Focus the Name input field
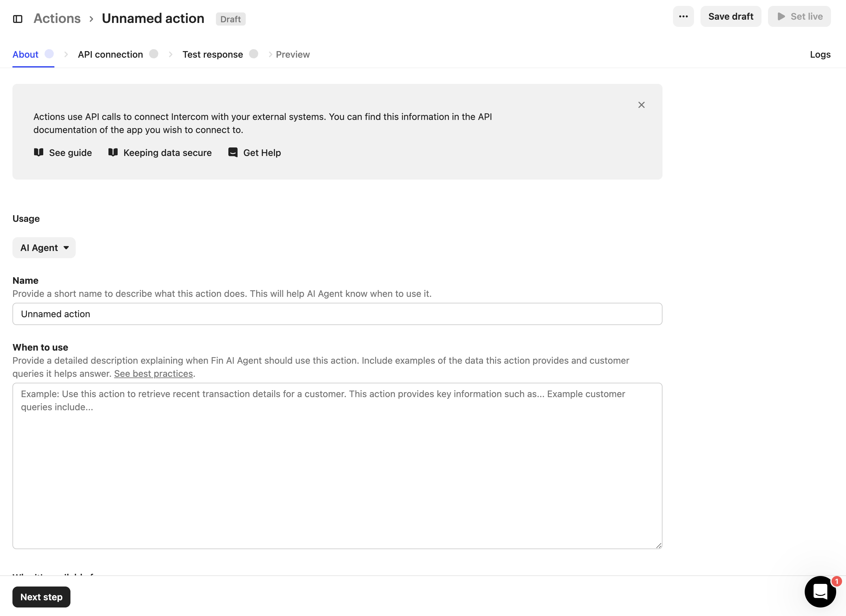This screenshot has height=616, width=846. click(337, 314)
